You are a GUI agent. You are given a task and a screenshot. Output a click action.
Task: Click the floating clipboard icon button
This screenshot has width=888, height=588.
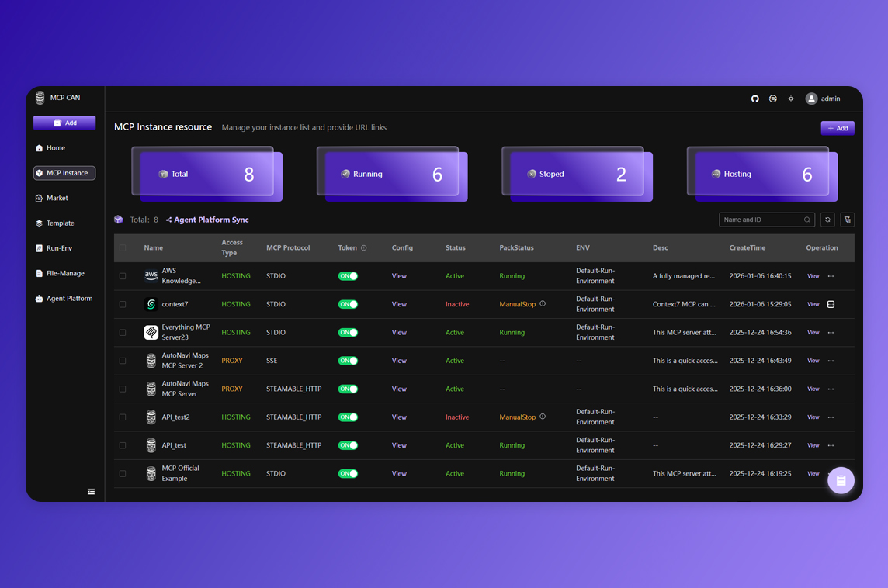(x=841, y=481)
